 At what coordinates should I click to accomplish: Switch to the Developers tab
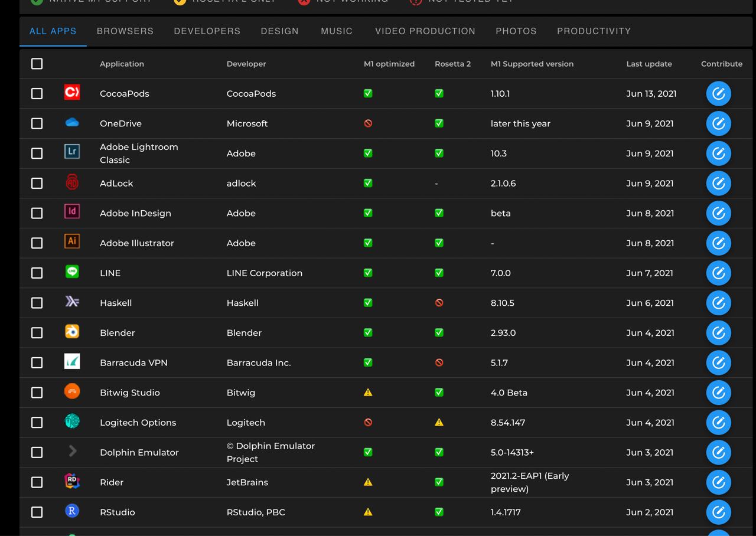pyautogui.click(x=207, y=31)
